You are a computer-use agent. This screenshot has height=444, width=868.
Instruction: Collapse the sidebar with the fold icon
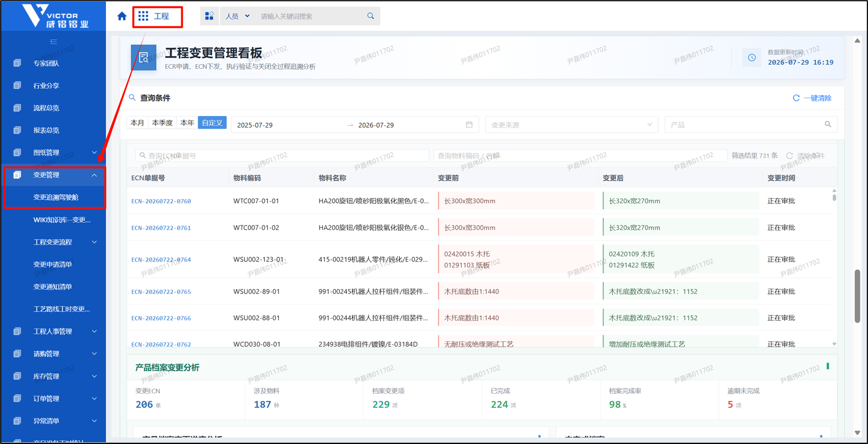pyautogui.click(x=53, y=42)
